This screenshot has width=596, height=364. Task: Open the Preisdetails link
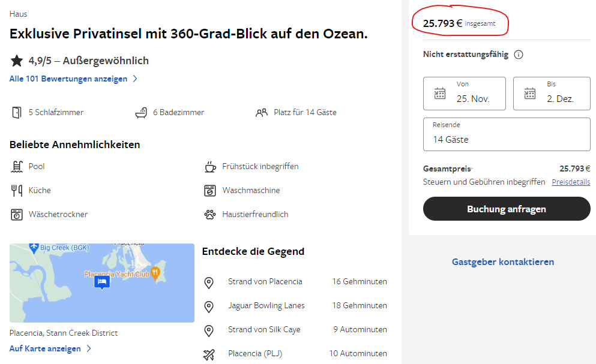pyautogui.click(x=571, y=182)
